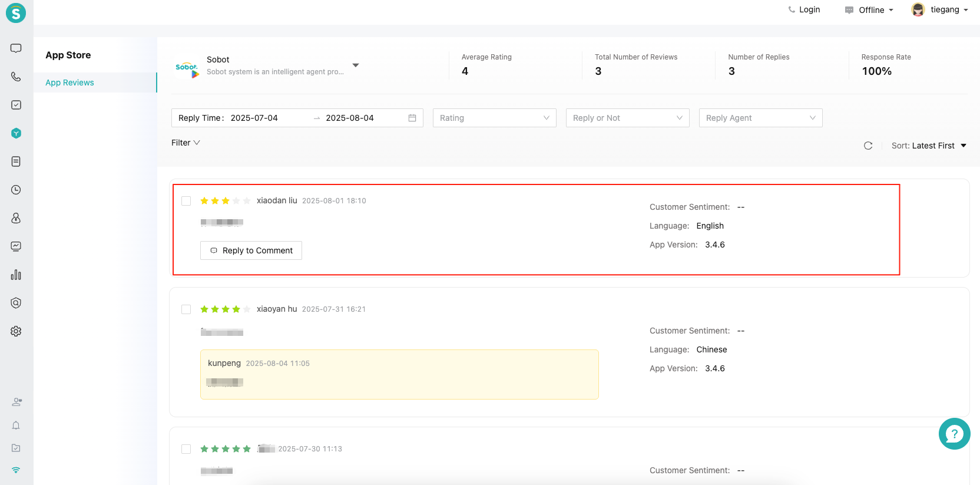Open the floating help question bubble

(x=954, y=434)
